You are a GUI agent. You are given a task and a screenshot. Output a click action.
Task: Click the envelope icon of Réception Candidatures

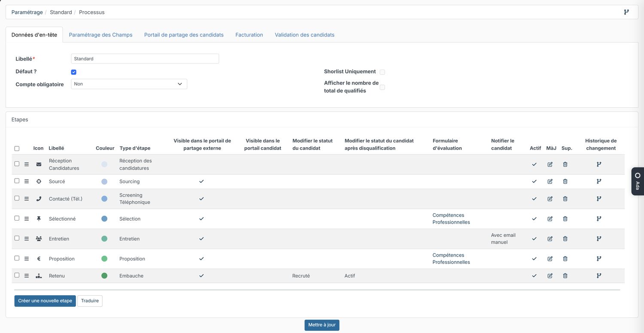(x=39, y=164)
